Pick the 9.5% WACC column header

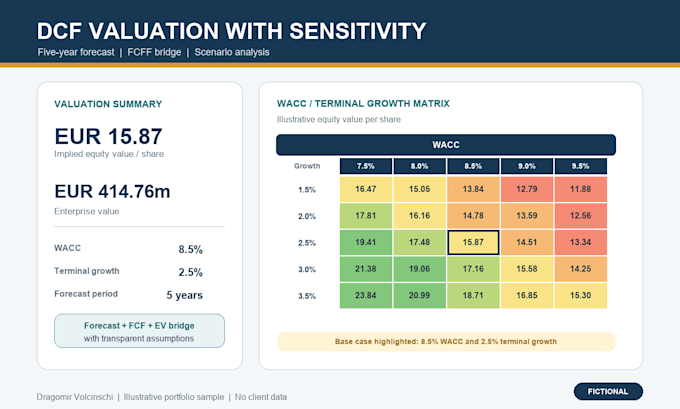581,166
